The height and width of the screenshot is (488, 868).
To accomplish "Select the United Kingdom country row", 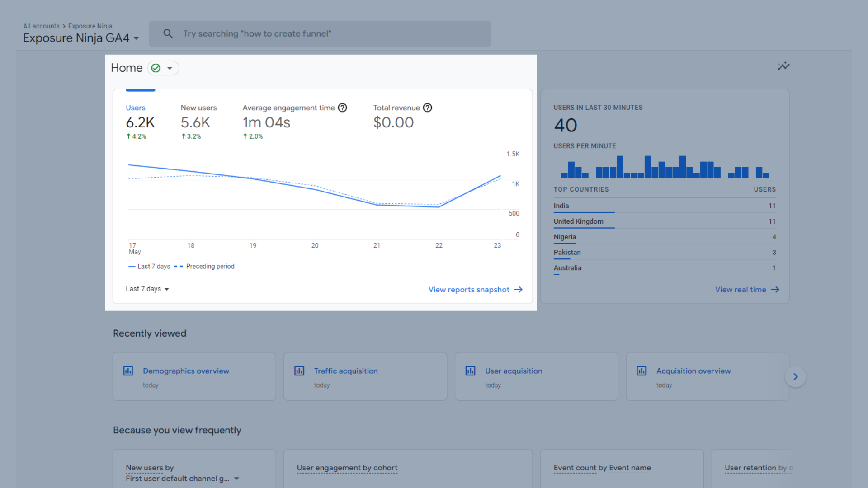I will click(663, 221).
